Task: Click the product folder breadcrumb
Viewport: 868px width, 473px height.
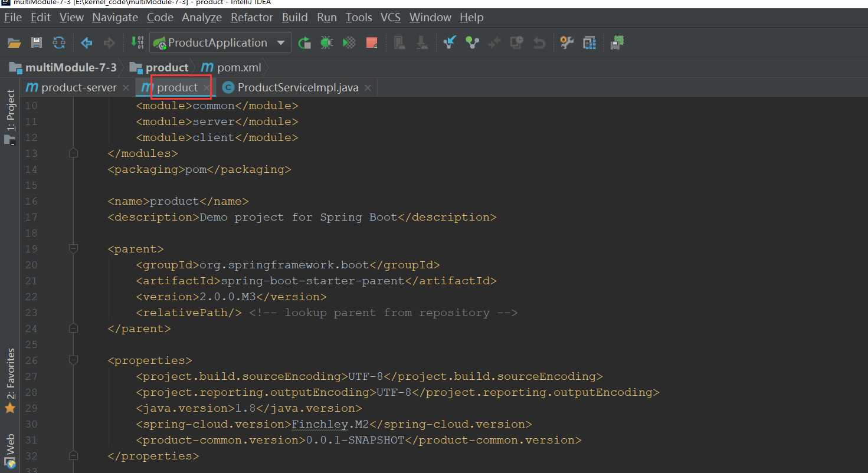Action: point(159,67)
